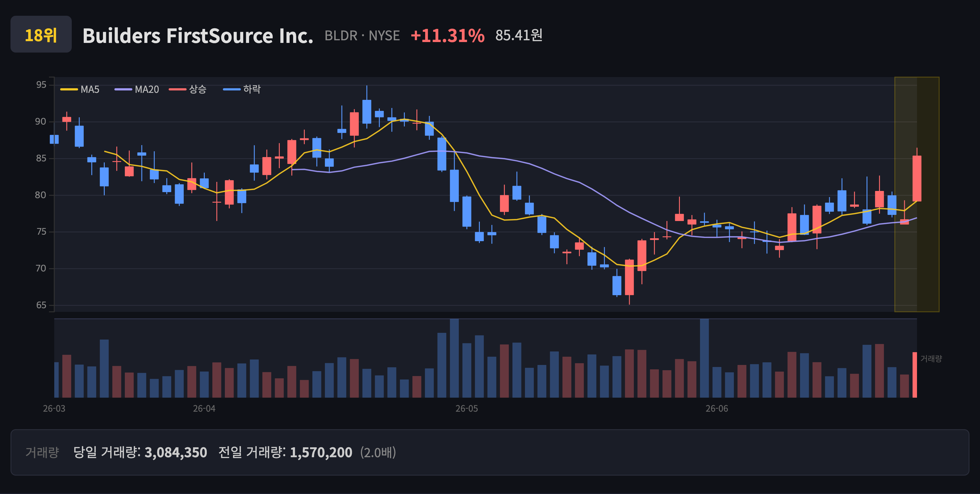
Task: Click the latest red candle in highlighted zone
Action: (917, 178)
